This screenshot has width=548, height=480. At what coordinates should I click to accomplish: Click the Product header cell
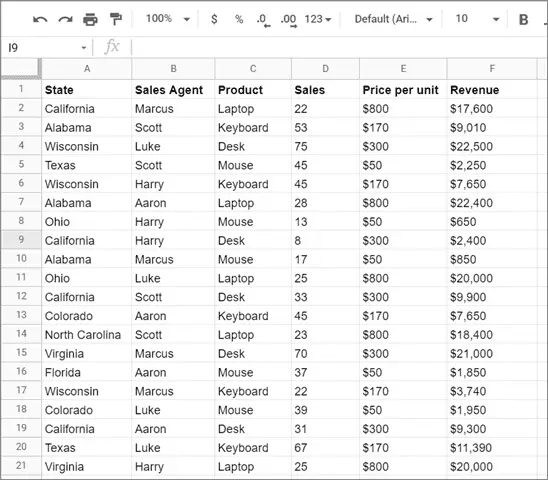tap(253, 90)
